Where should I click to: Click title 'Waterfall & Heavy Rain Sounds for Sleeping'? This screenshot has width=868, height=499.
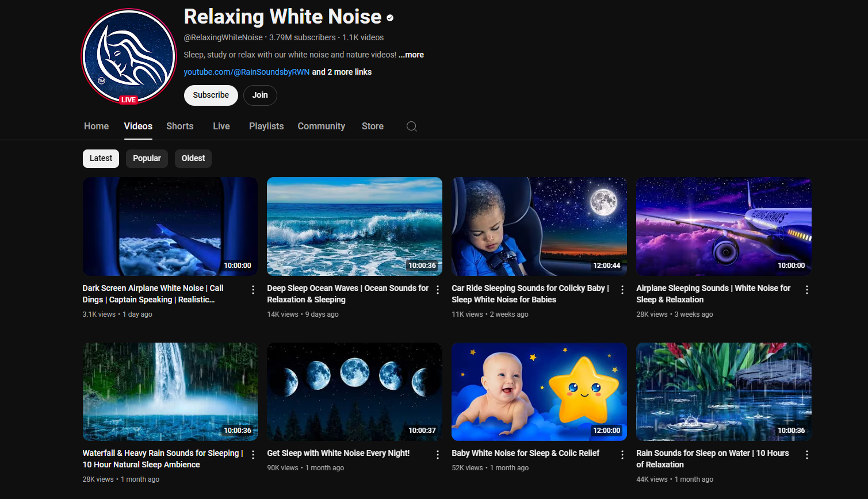163,459
